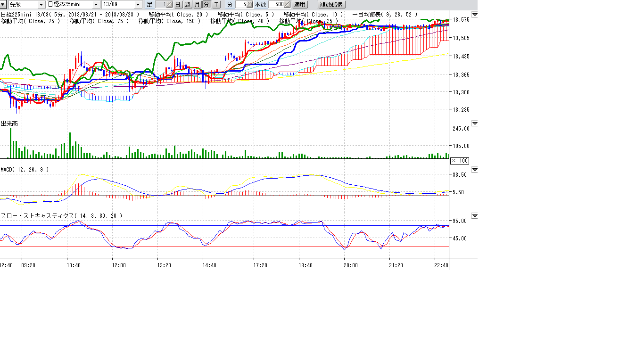The image size is (644, 362).
Task: Open the price chart panel menu arrow
Action: point(475,15)
